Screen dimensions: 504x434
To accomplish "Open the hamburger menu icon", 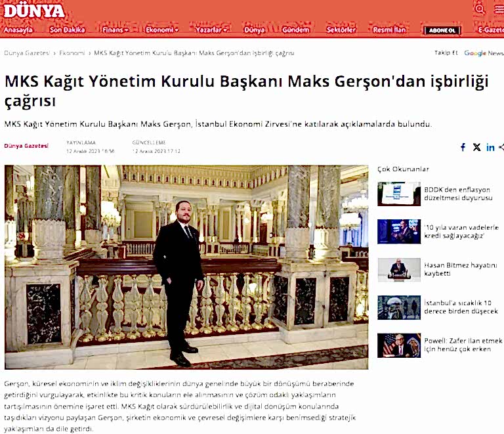I will (499, 9).
